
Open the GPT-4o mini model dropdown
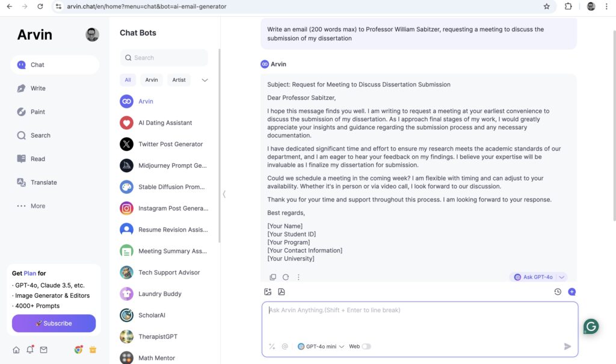click(321, 347)
